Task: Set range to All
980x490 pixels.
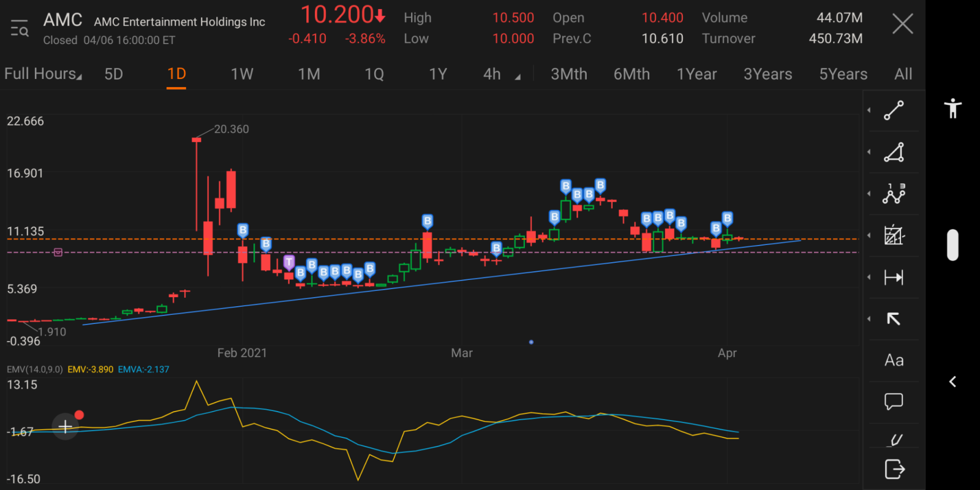Action: pyautogui.click(x=903, y=74)
